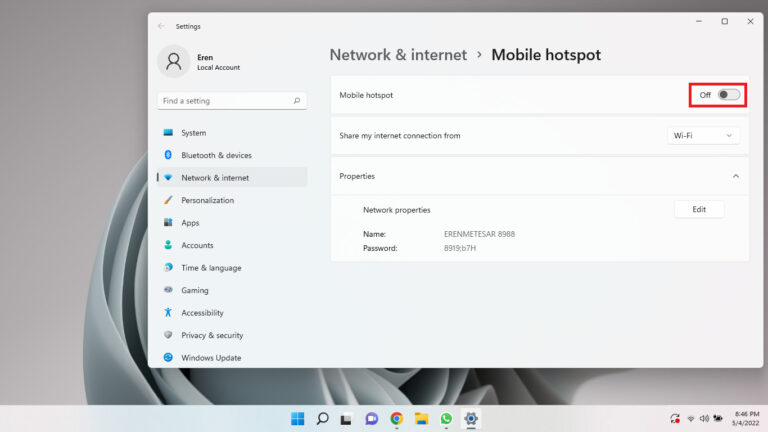Click the Edit network properties button

coord(699,209)
